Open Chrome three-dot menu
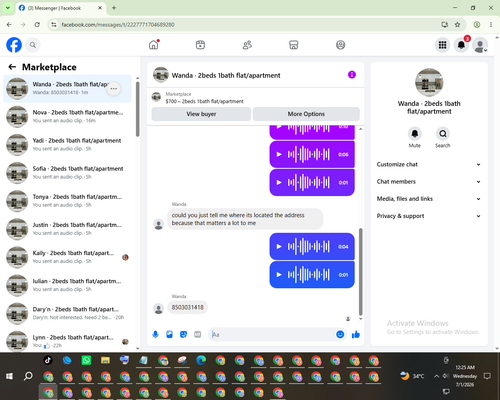500x400 pixels. point(491,25)
